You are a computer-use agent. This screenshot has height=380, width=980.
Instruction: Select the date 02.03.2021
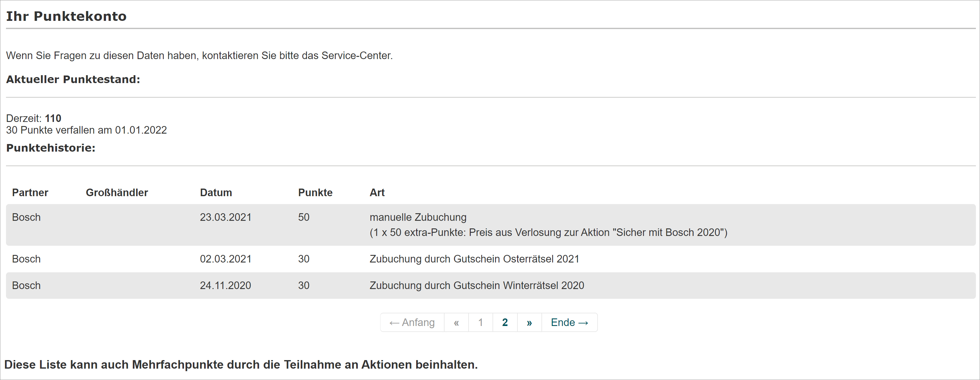[226, 259]
